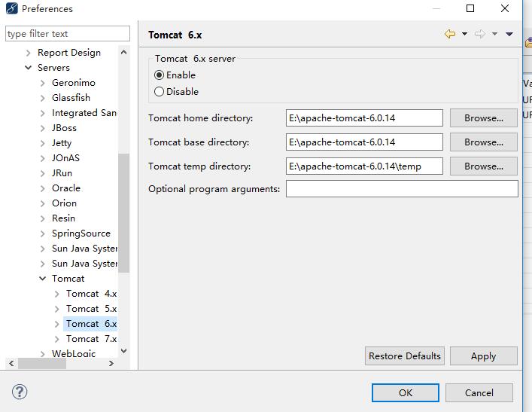Image resolution: width=532 pixels, height=412 pixels.
Task: Click the Optional program arguments field
Action: [x=402, y=188]
